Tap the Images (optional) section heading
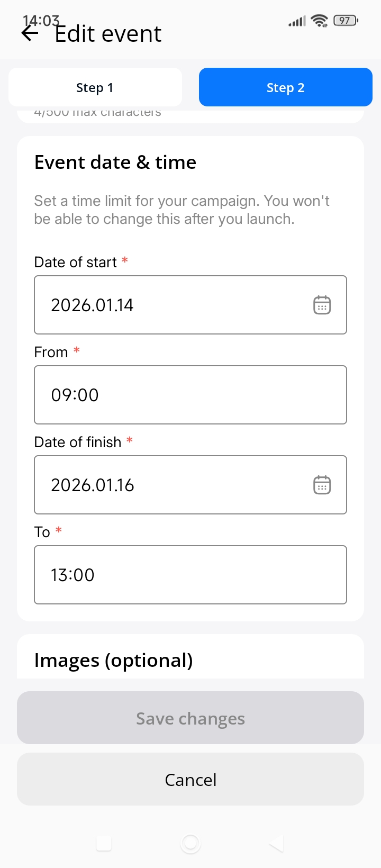381x868 pixels. click(x=113, y=661)
